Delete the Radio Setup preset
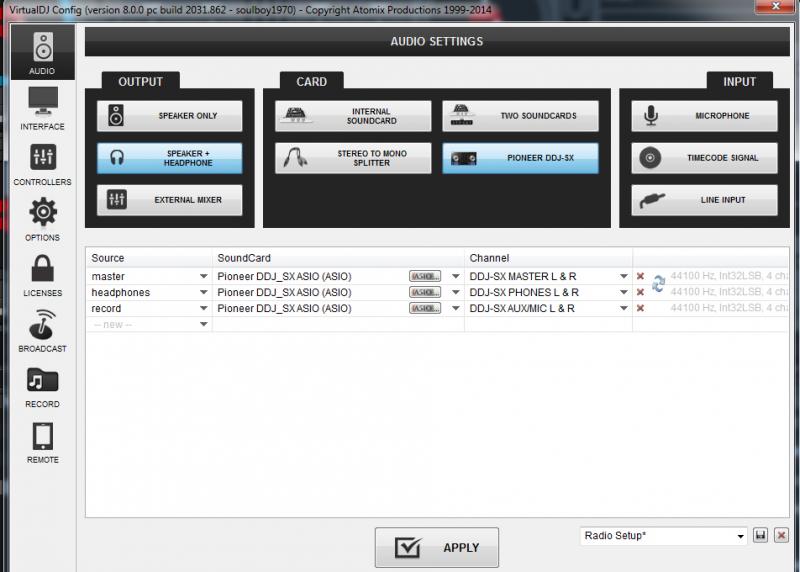 [781, 535]
